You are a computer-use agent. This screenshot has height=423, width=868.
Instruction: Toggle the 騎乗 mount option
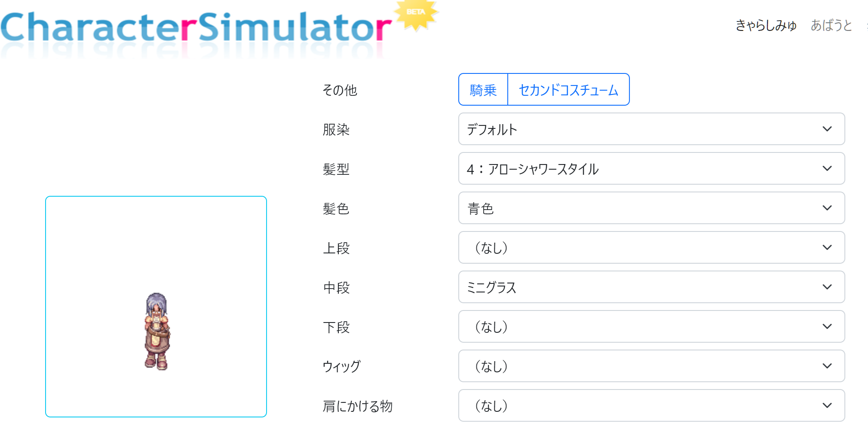click(x=483, y=90)
